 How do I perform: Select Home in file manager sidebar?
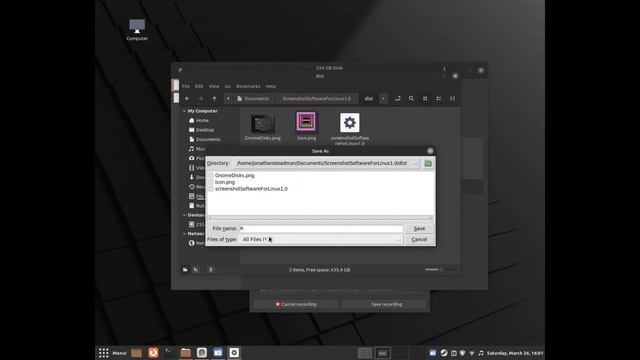pos(202,120)
